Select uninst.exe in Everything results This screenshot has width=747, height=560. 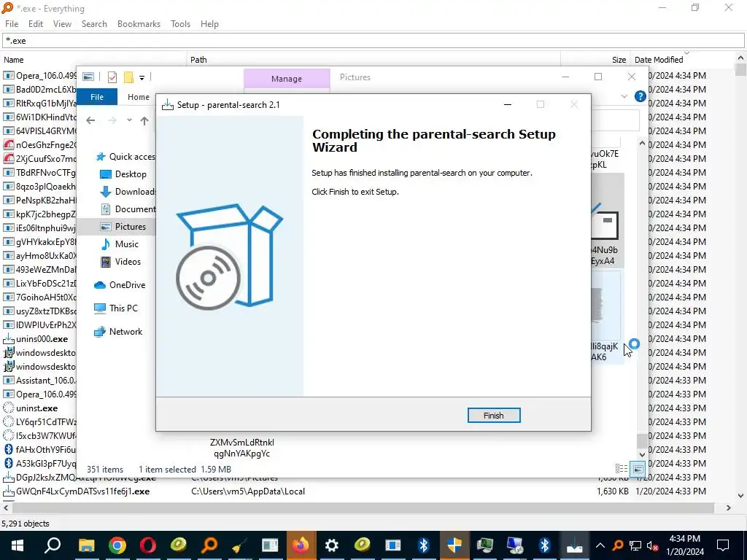click(36, 408)
